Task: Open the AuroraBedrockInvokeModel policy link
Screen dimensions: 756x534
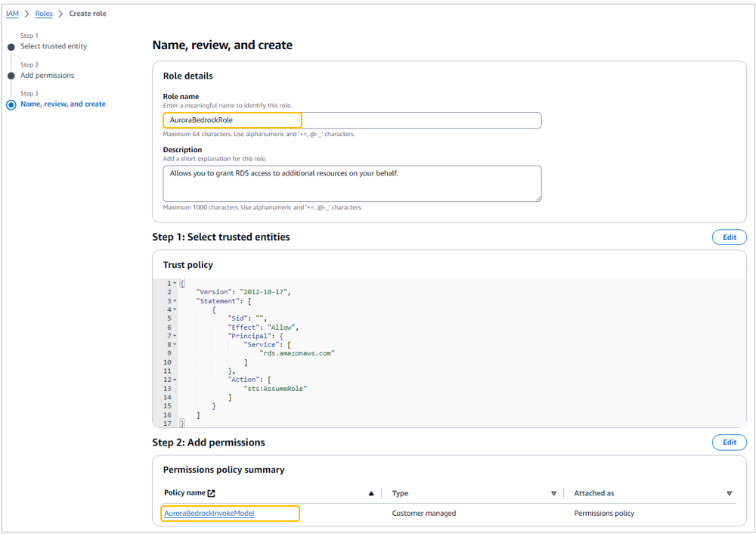Action: tap(209, 514)
